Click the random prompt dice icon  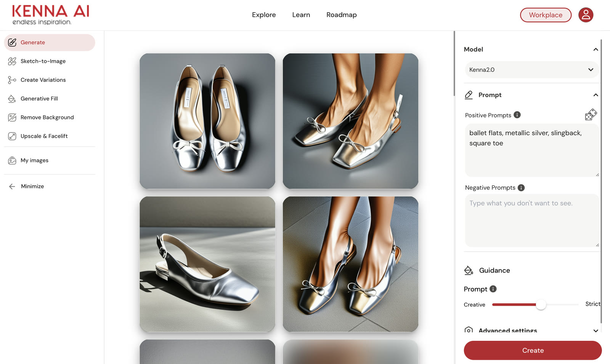(591, 115)
